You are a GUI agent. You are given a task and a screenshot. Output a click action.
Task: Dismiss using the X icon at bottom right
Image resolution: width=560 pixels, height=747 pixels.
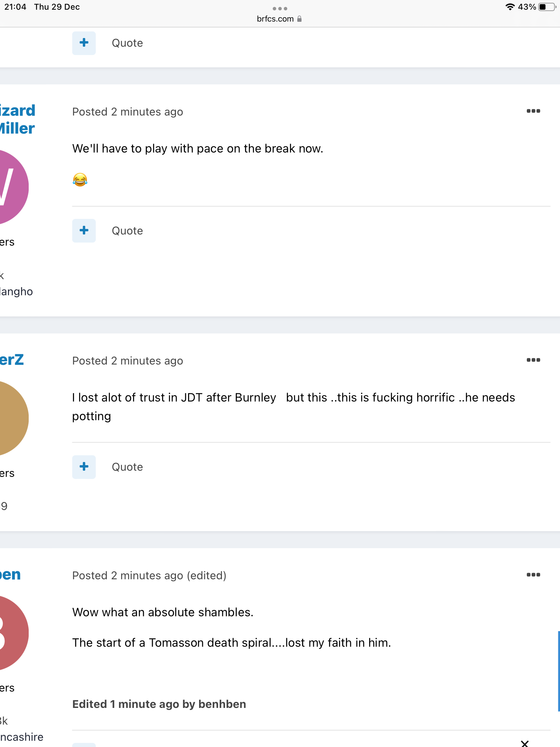525,743
